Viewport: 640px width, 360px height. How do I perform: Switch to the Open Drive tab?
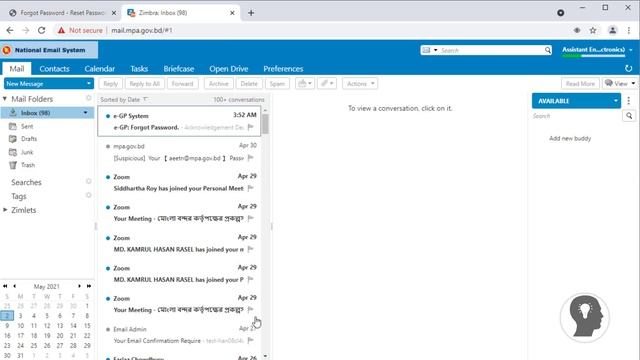tap(229, 69)
